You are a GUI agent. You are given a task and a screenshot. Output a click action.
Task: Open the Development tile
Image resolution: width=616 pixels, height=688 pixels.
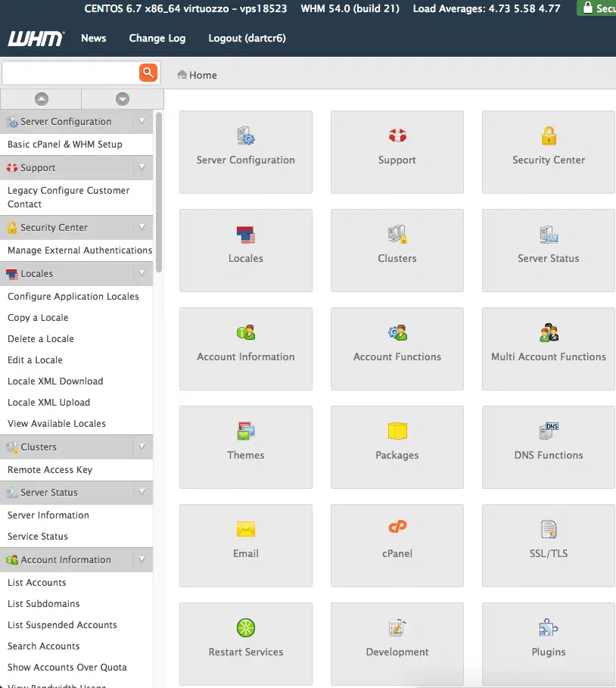point(397,643)
